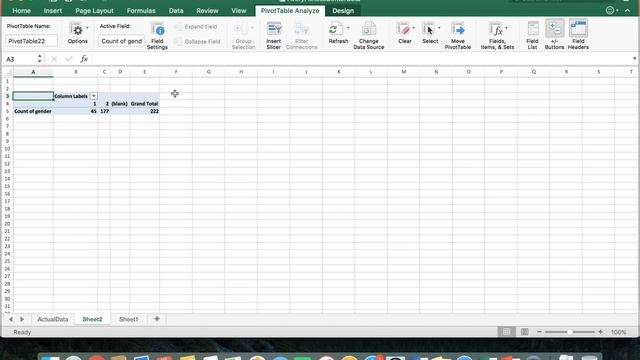
Task: Open the View tab
Action: coord(239,11)
